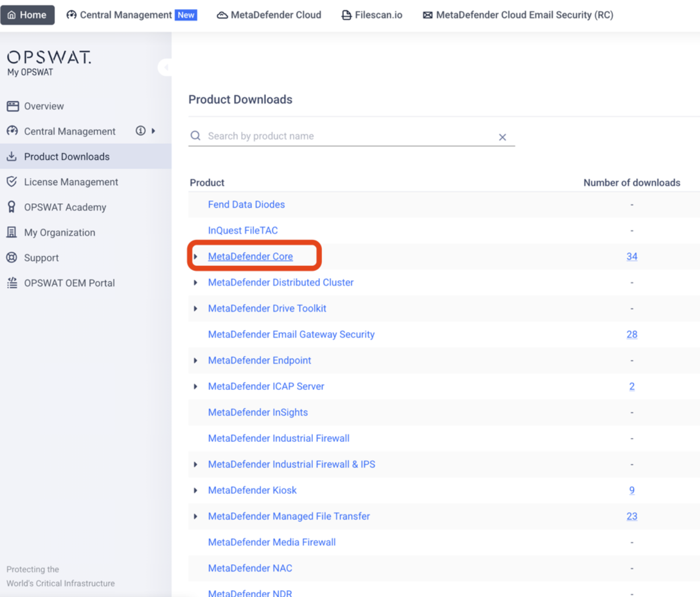700x597 pixels.
Task: Click the 34 downloads count link
Action: coord(632,257)
